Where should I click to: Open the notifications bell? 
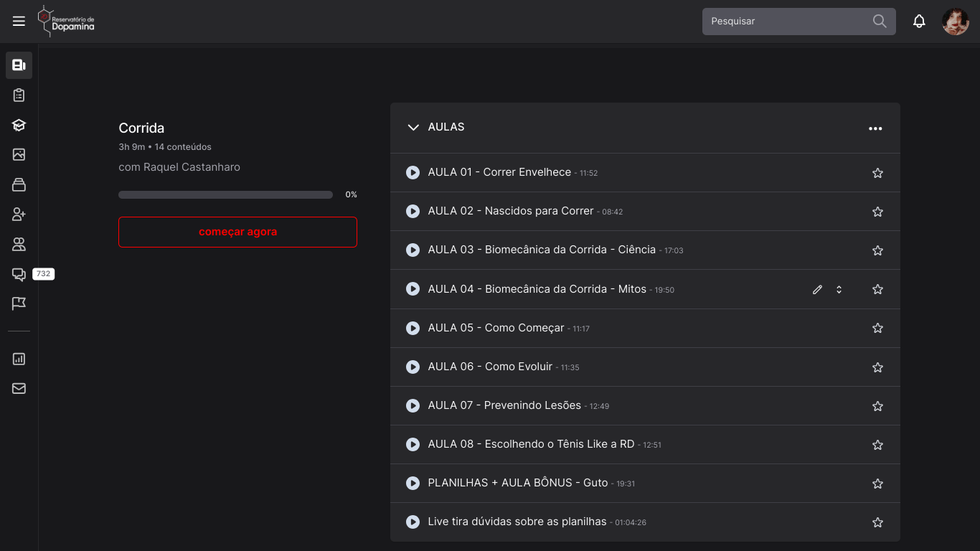919,22
